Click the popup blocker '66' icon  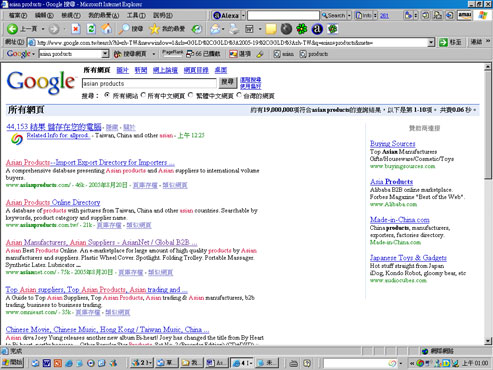(x=203, y=54)
